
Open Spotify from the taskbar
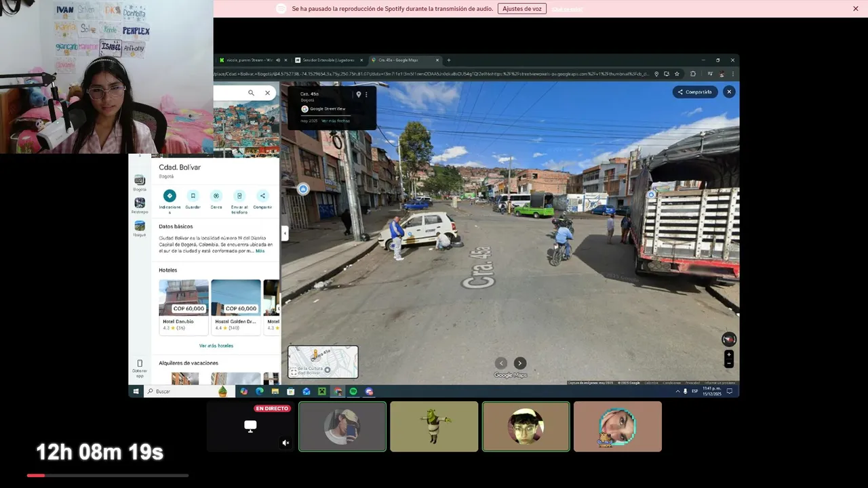pyautogui.click(x=353, y=391)
